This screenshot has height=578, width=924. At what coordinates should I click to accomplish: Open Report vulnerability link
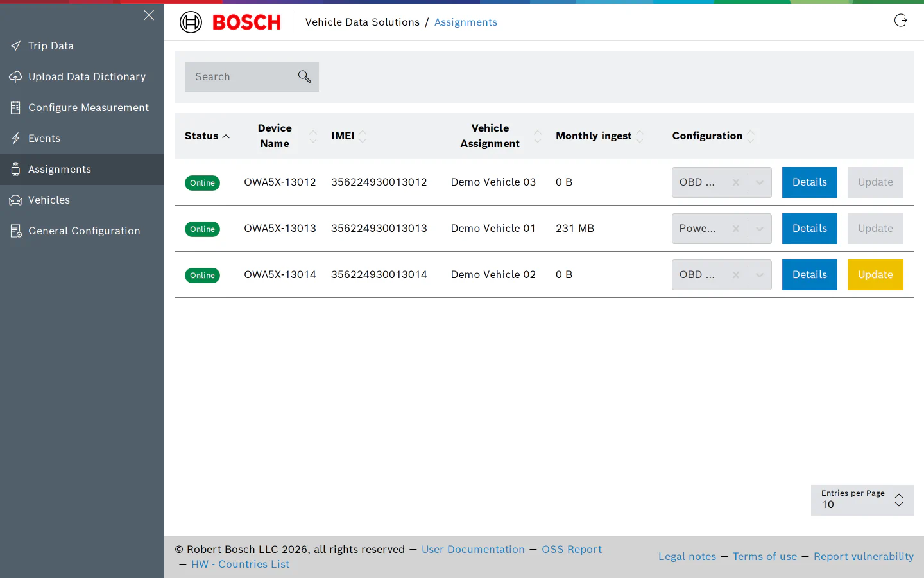(x=864, y=557)
